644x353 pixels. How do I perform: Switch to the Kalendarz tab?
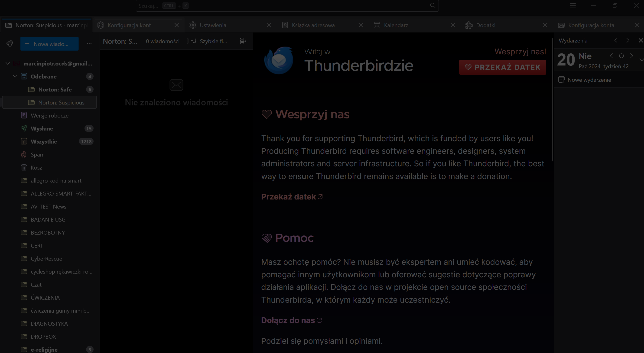396,25
